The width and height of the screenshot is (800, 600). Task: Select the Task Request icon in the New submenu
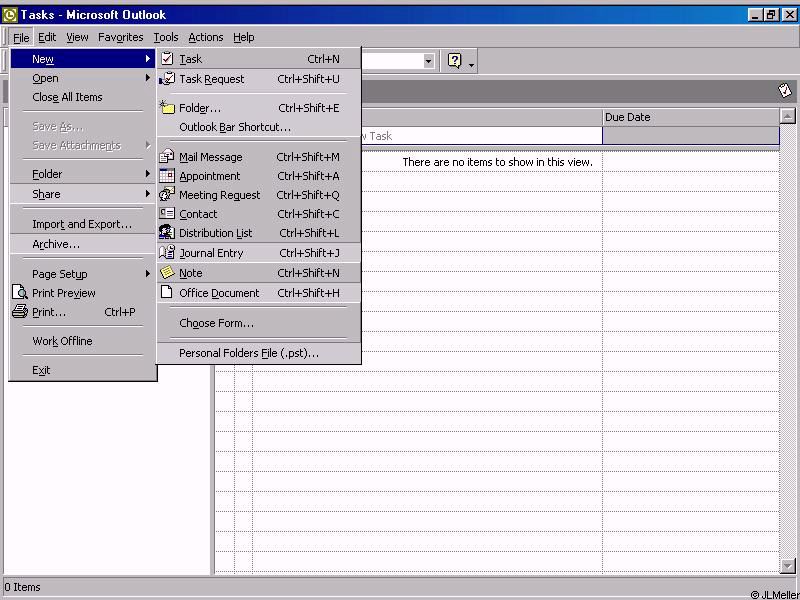(167, 79)
